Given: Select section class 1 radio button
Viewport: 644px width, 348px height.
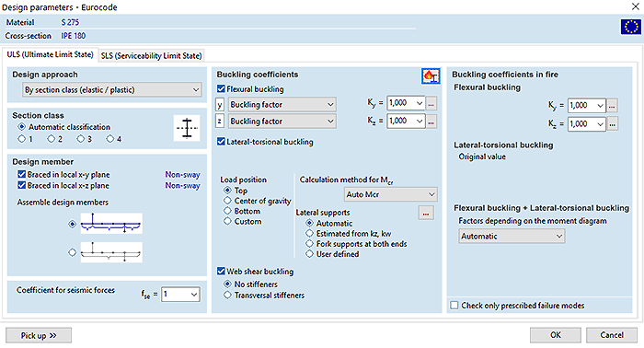Looking at the screenshot, I should (22, 139).
